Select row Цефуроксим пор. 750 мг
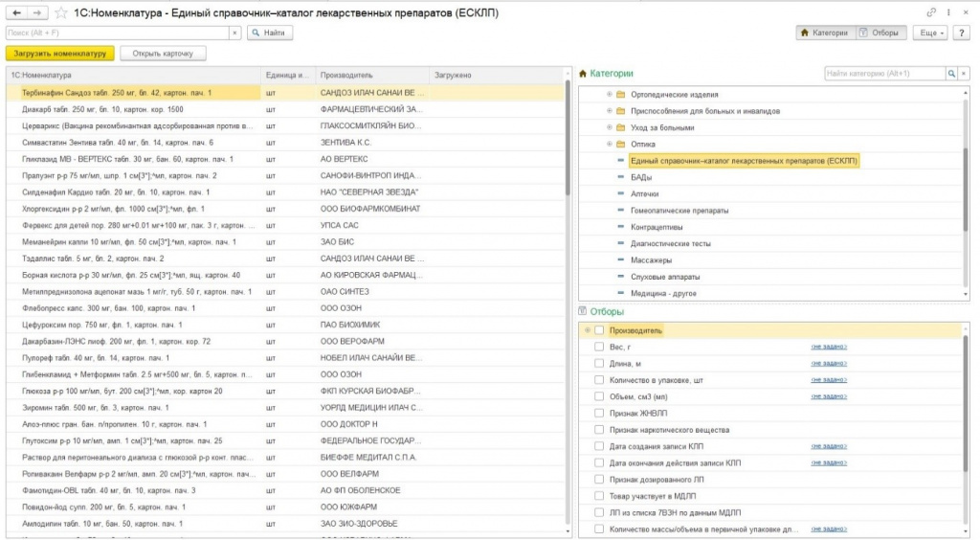The image size is (980, 540). 285,325
